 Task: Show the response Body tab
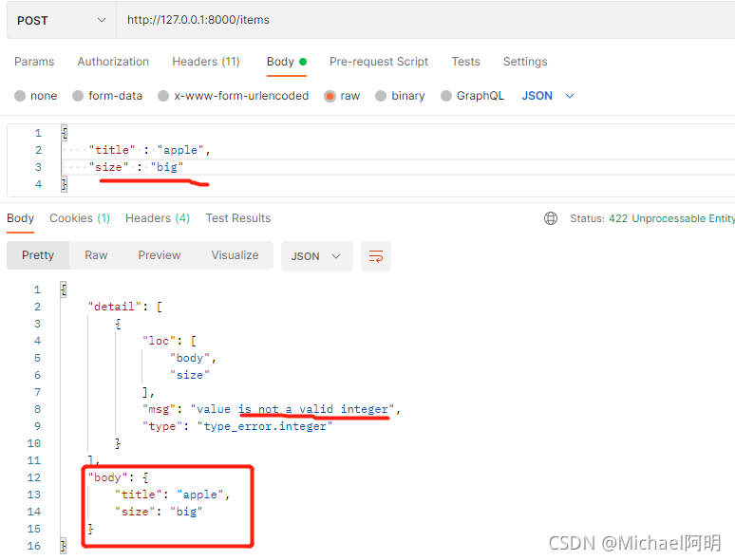tap(20, 218)
